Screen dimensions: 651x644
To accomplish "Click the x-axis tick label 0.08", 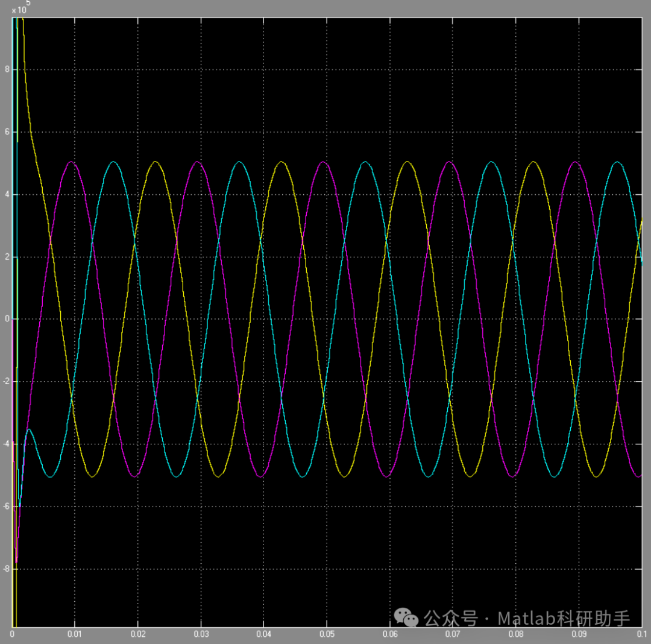I will [x=516, y=634].
